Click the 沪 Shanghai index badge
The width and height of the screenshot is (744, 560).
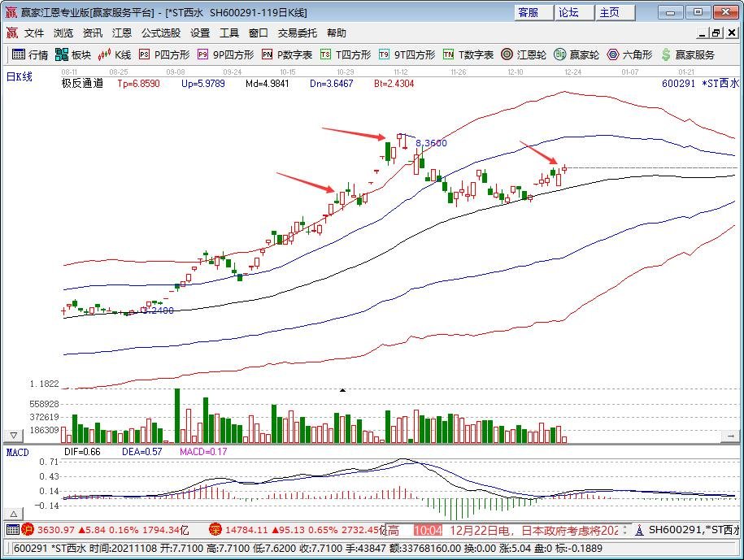[28, 530]
